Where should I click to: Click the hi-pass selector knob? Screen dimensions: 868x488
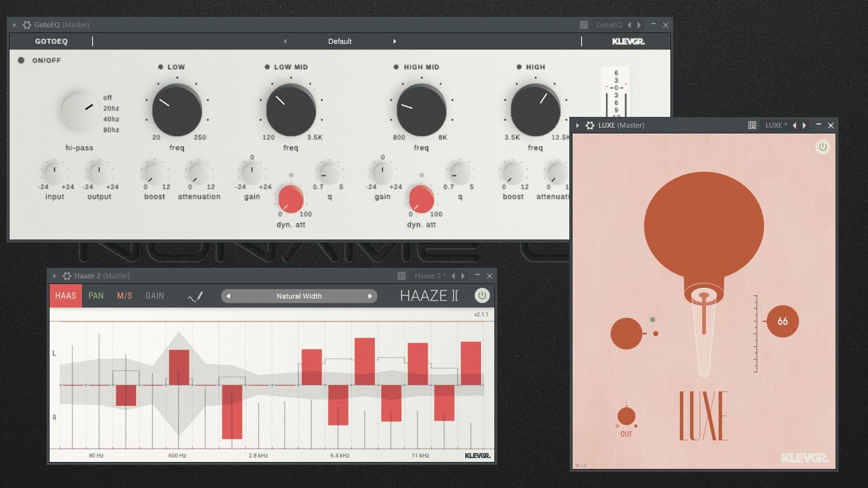(x=79, y=112)
